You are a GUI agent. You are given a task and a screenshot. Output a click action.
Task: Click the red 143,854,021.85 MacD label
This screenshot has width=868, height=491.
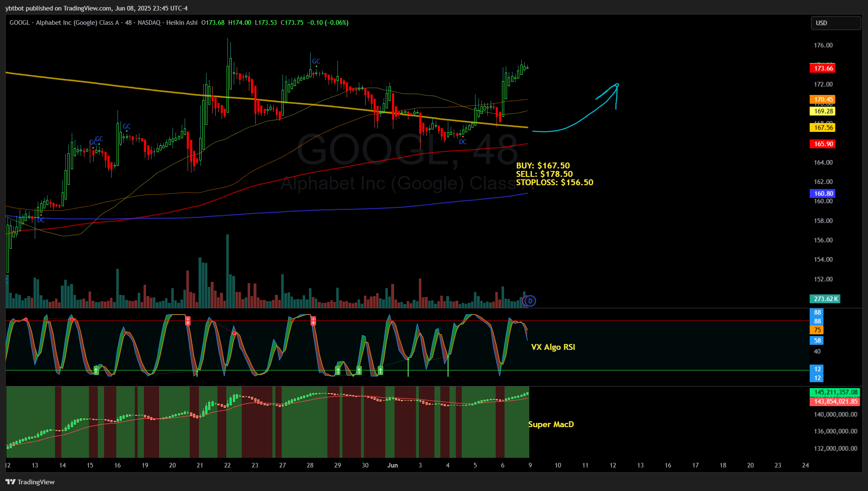pos(835,402)
